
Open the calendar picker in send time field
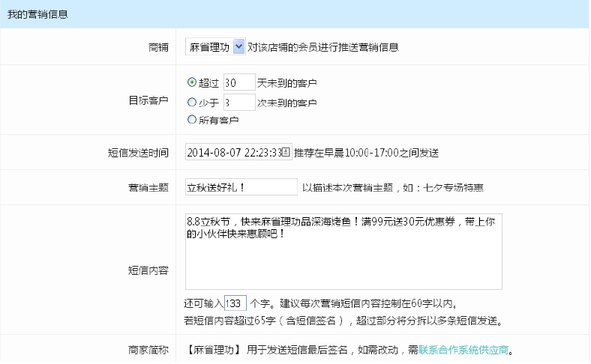285,152
